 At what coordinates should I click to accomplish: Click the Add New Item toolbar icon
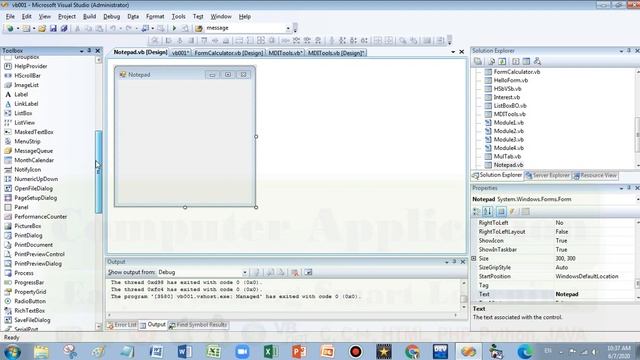[x=26, y=28]
